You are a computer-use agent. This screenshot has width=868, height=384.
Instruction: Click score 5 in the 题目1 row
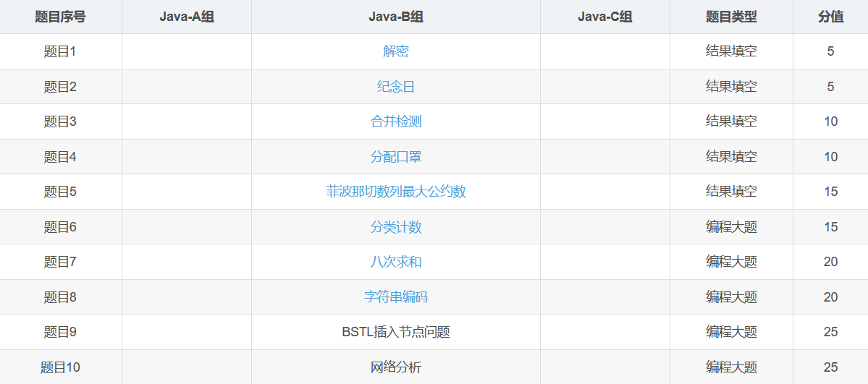click(830, 51)
